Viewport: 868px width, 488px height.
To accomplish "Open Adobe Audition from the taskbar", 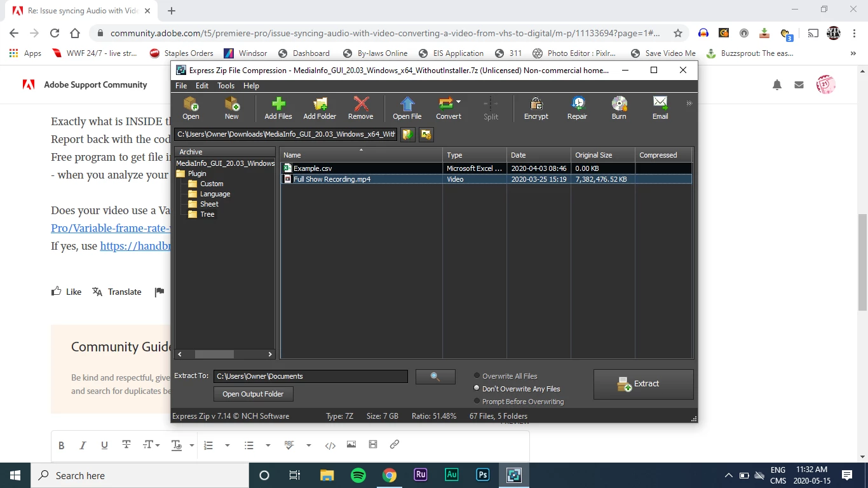I will pos(451,475).
